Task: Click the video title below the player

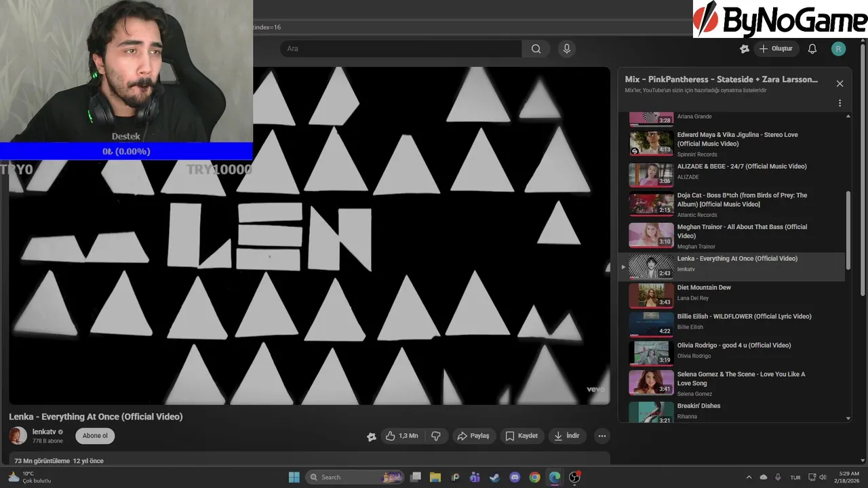Action: tap(96, 417)
